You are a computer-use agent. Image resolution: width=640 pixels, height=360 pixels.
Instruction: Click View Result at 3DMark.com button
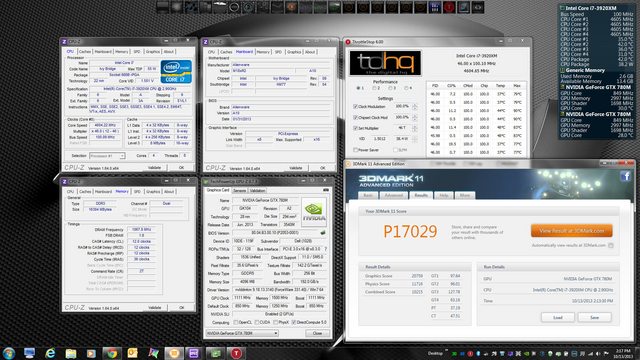click(571, 231)
